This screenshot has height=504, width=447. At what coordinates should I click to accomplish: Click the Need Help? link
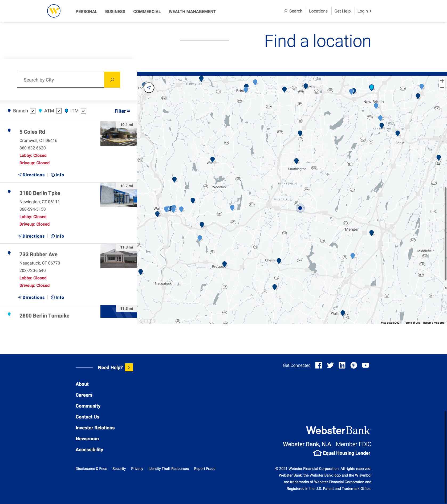[x=110, y=367]
